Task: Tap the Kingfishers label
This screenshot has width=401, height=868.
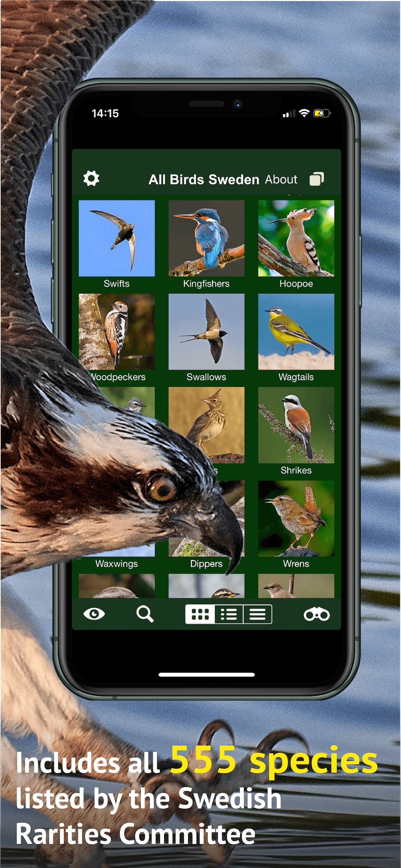Action: 206,284
